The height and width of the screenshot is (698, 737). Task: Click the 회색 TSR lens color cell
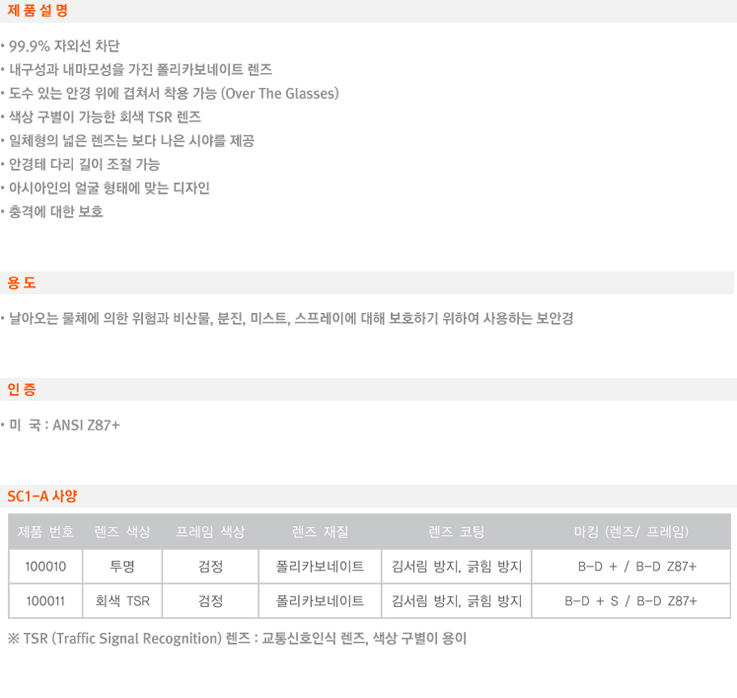122,601
